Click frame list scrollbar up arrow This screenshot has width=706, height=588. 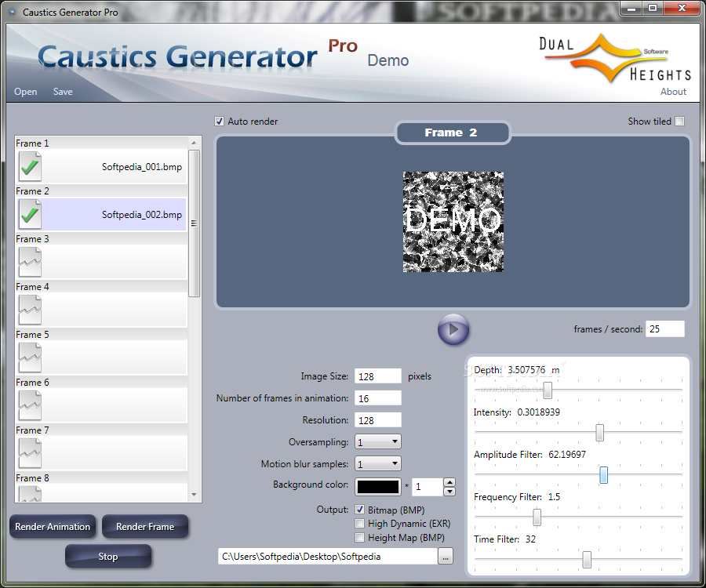pyautogui.click(x=194, y=143)
